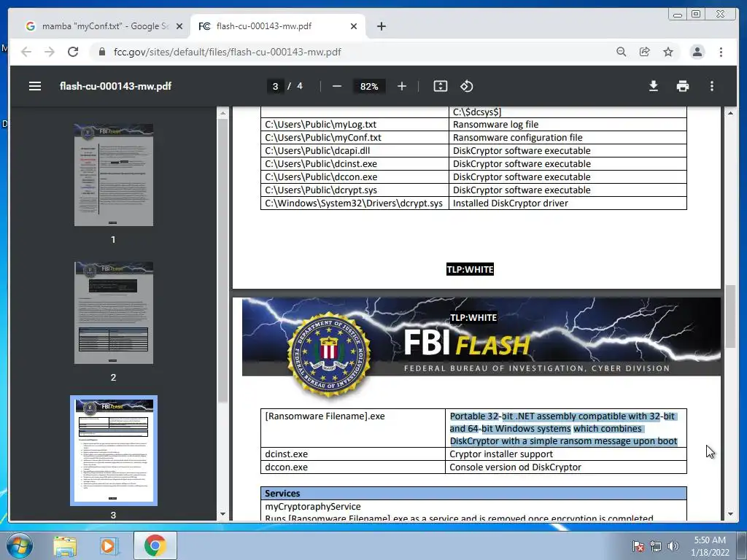Close the flash-cu-000143-mw.pdf tab
This screenshot has width=747, height=560.
click(x=354, y=27)
